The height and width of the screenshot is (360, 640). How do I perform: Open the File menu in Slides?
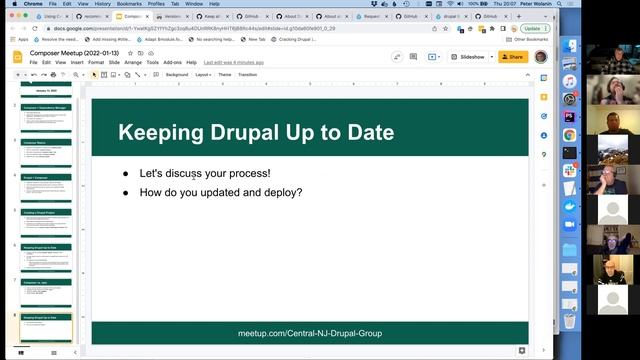coord(33,62)
